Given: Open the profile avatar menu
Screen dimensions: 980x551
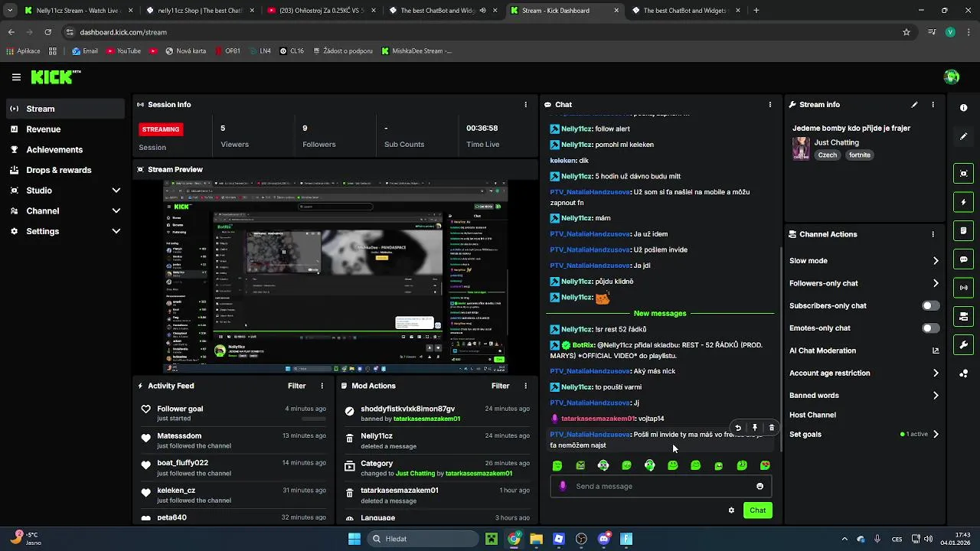Looking at the screenshot, I should 952,77.
